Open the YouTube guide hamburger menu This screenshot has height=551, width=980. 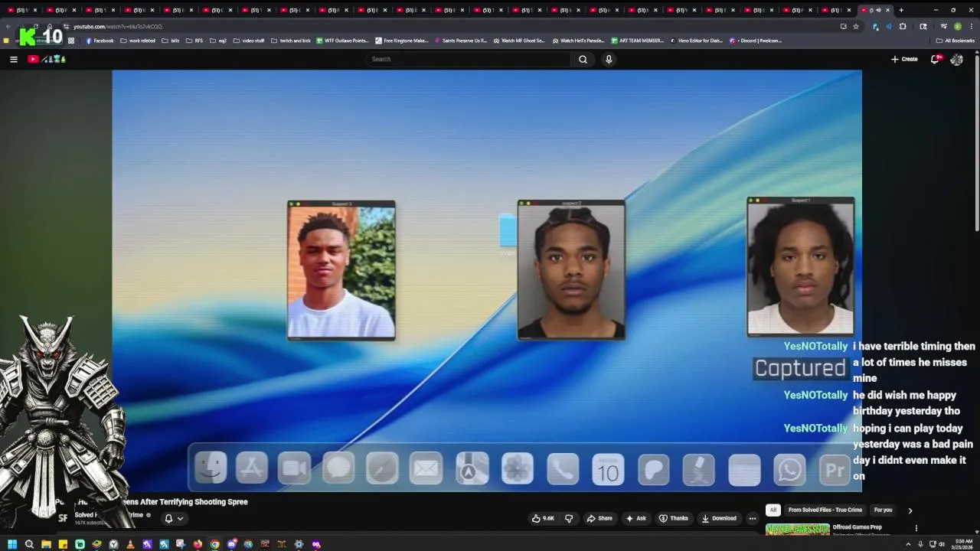(x=13, y=59)
